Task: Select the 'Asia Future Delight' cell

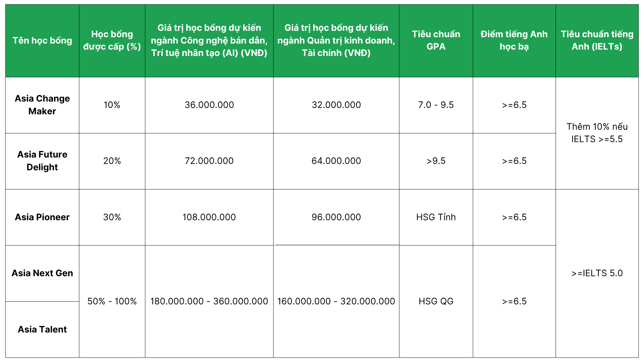Action: [42, 161]
